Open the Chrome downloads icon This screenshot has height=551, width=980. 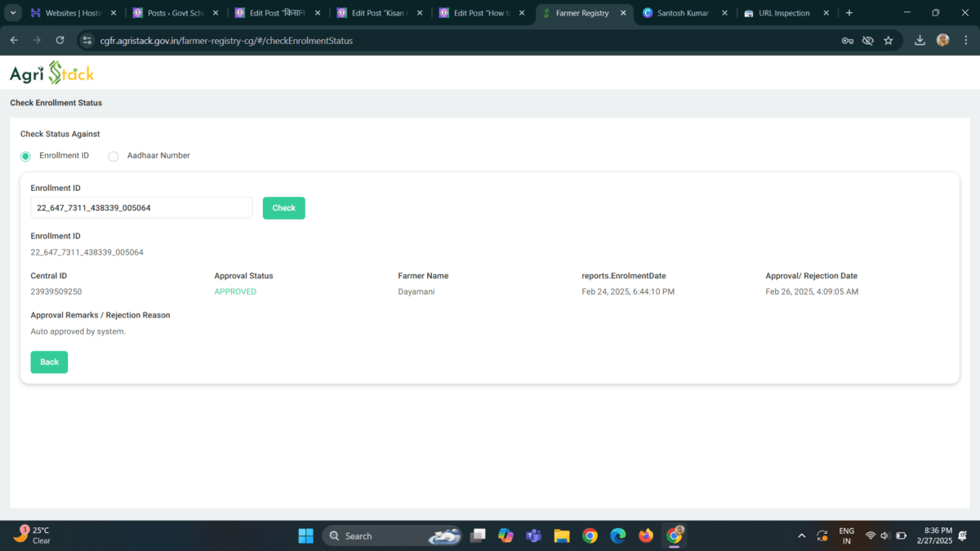(x=920, y=40)
